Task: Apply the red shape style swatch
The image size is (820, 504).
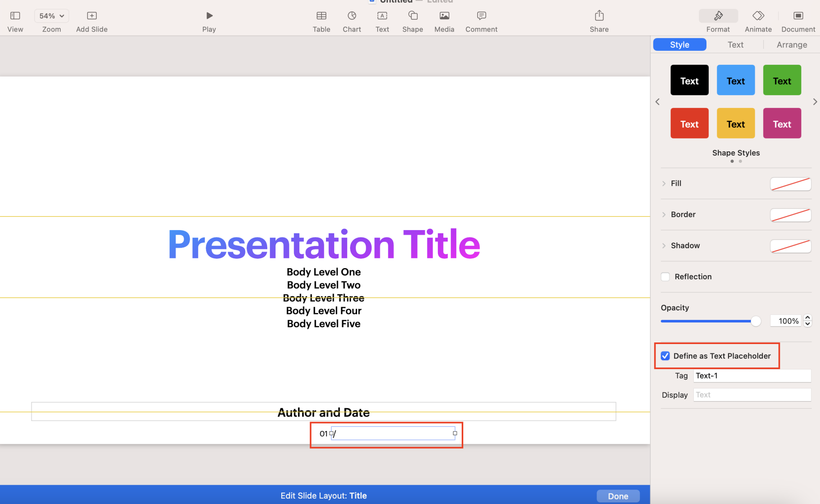Action: 689,123
